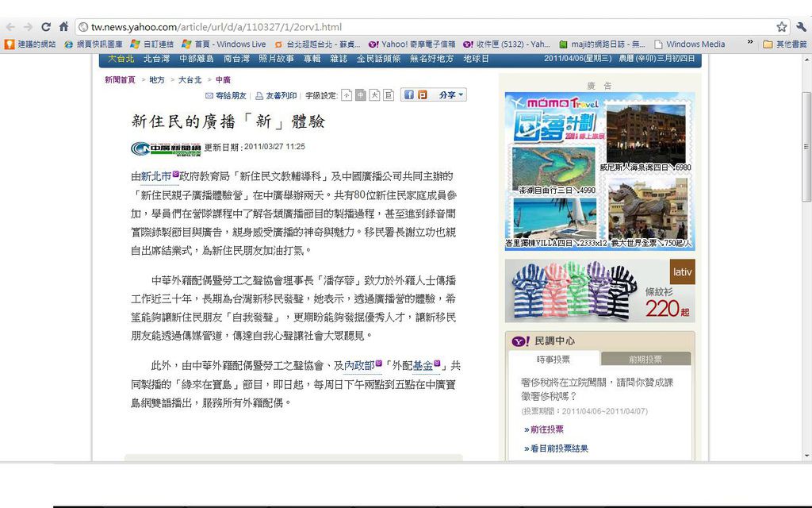Viewport: 812px width, 508px height.
Task: Switch to the 時事投票 tab
Action: click(x=553, y=359)
